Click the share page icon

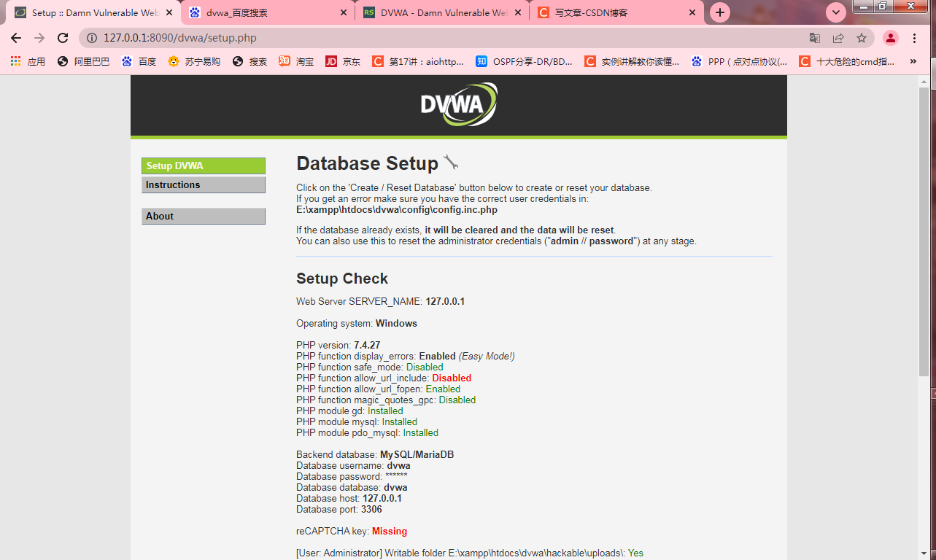tap(838, 38)
